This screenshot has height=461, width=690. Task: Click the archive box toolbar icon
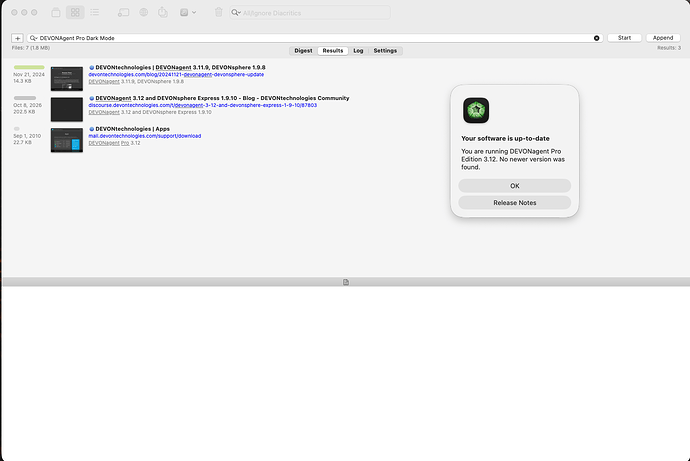[x=56, y=12]
